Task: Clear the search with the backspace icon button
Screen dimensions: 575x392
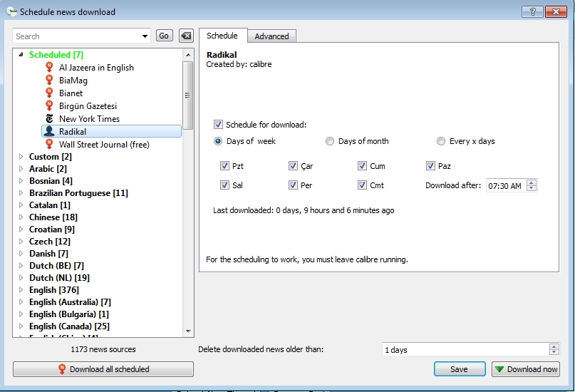Action: (x=186, y=36)
